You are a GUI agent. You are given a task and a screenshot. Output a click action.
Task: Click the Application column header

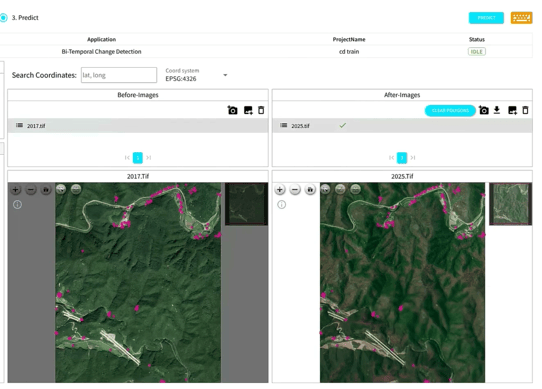[101, 39]
